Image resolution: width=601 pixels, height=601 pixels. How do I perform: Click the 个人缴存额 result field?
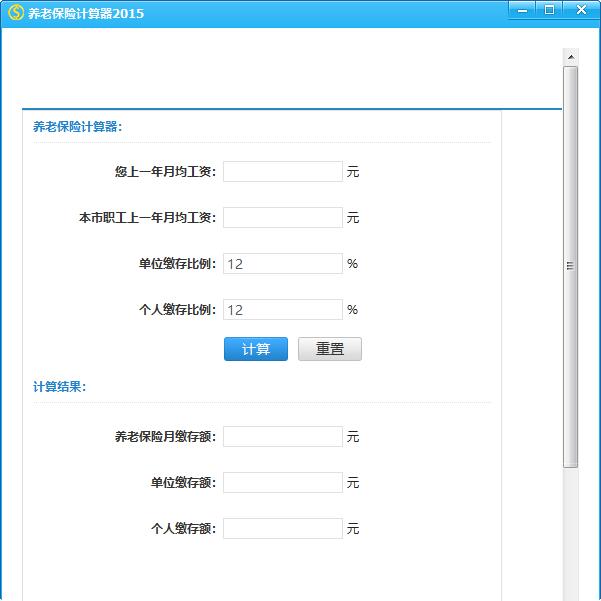click(x=283, y=529)
